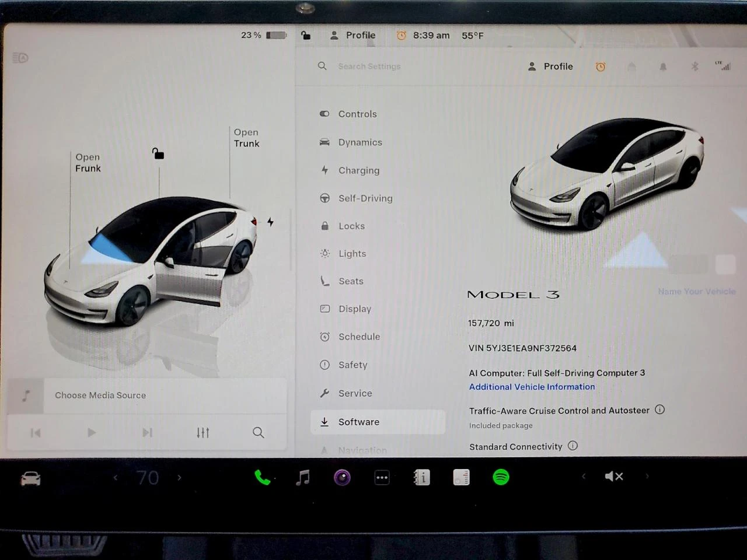Skip to next track

coord(147,433)
